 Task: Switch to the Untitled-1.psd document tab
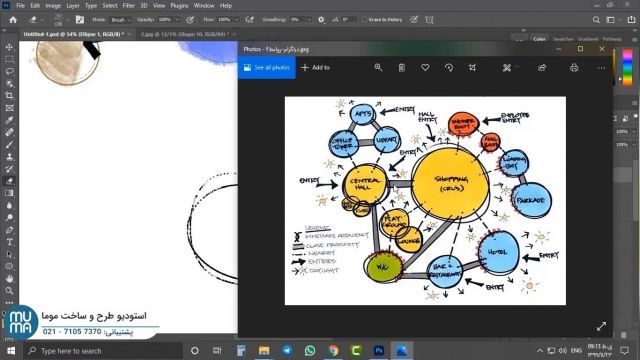pos(73,34)
